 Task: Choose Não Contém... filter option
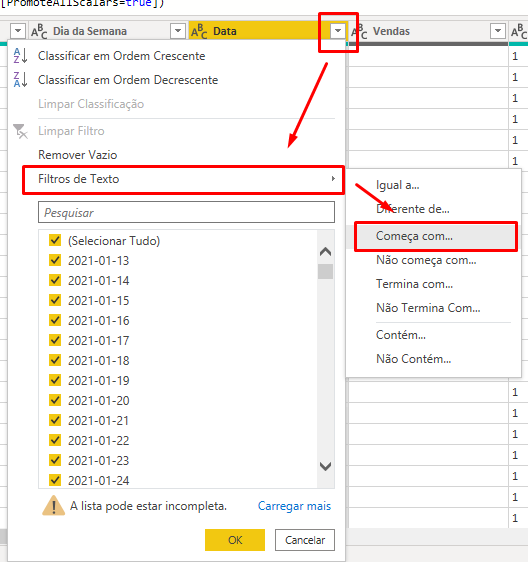[x=413, y=359]
